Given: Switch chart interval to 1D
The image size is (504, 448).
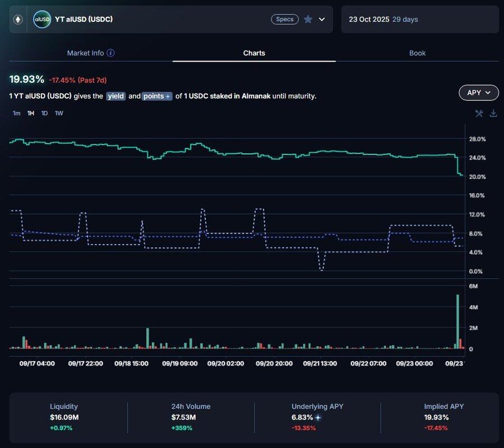Looking at the screenshot, I should [x=44, y=113].
